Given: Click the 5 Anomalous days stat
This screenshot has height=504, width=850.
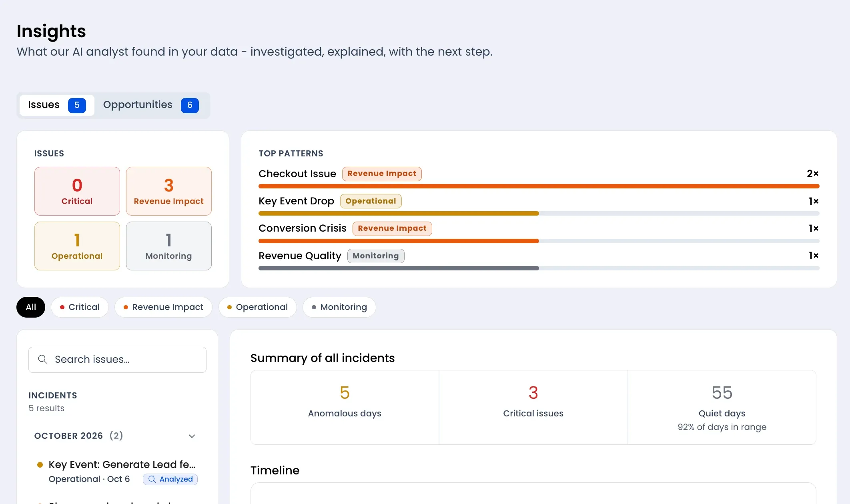Looking at the screenshot, I should point(345,407).
